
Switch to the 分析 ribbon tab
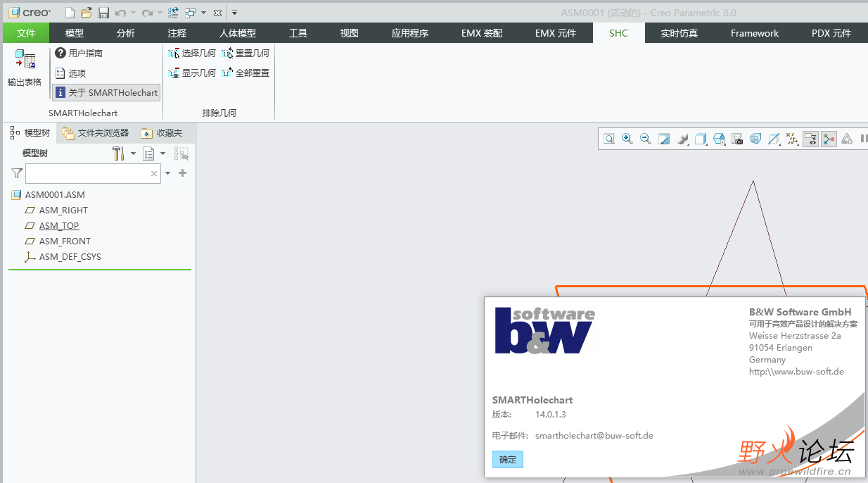click(126, 33)
